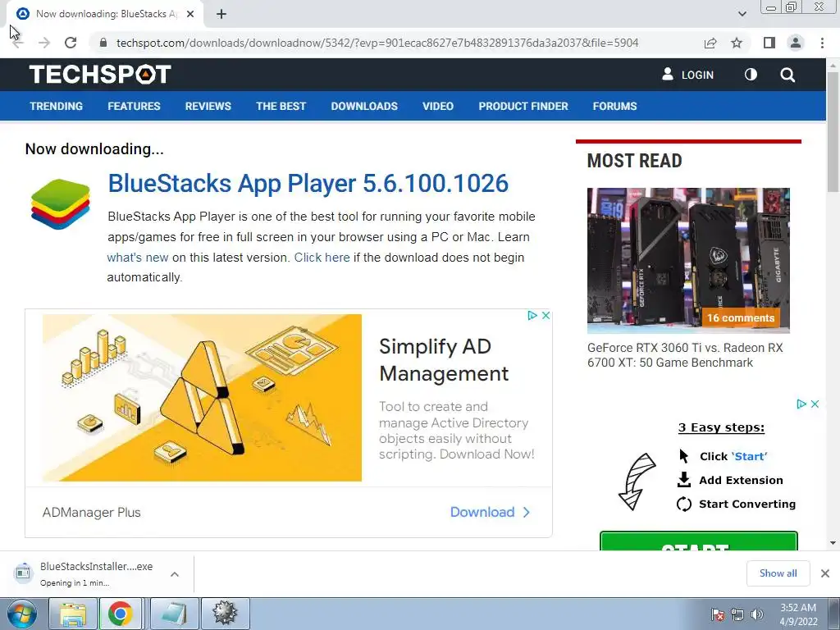This screenshot has height=630, width=840.
Task: Open the REVIEWS menu
Action: [208, 106]
